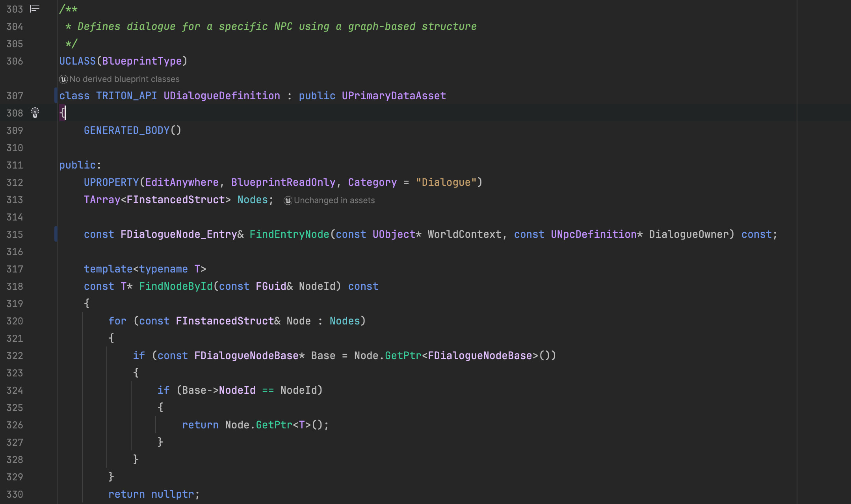The width and height of the screenshot is (851, 504).
Task: Click the UCLASS macro keyword
Action: pos(77,61)
